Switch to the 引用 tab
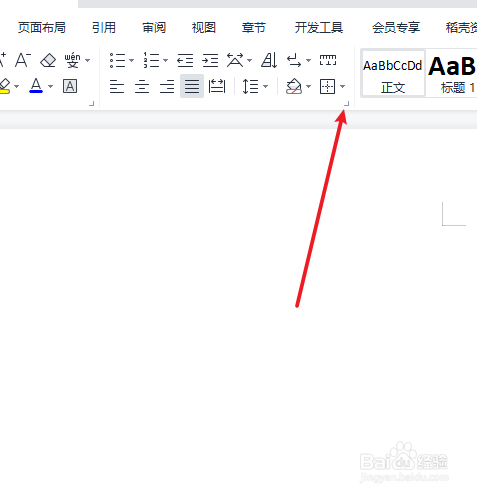This screenshot has height=495, width=477. pyautogui.click(x=104, y=28)
